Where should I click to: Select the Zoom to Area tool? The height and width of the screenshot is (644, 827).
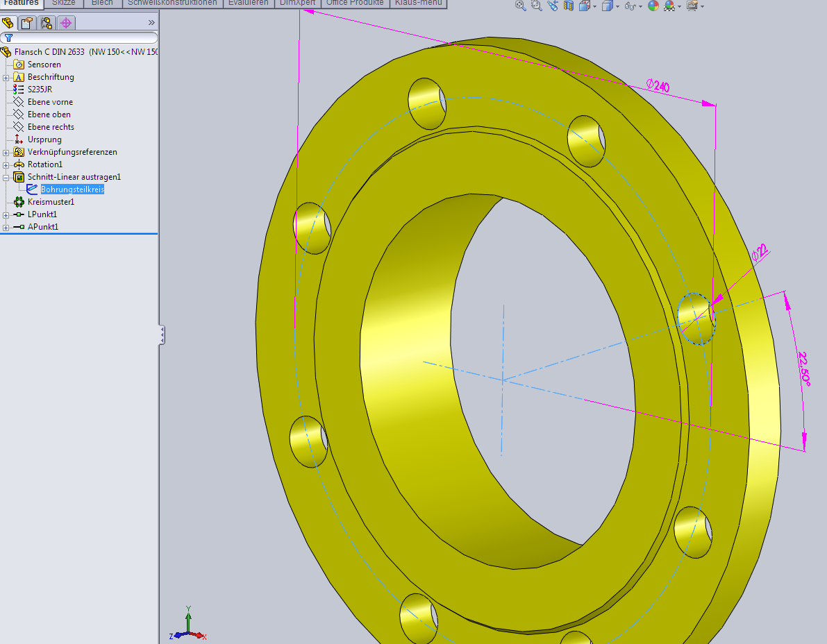537,6
